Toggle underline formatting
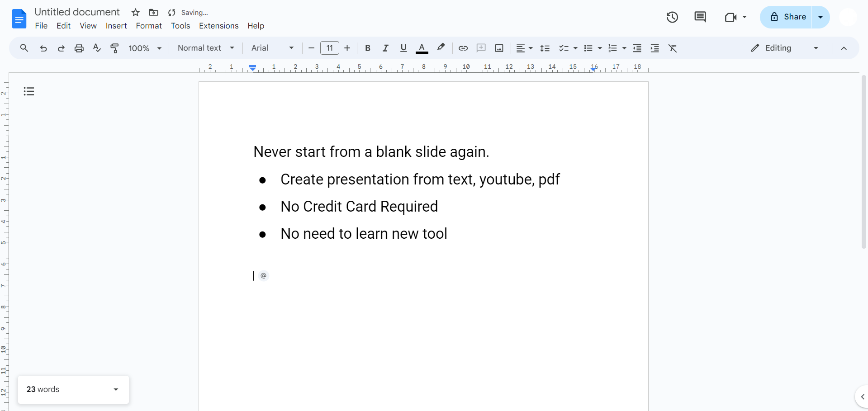Viewport: 868px width, 411px height. pyautogui.click(x=403, y=48)
